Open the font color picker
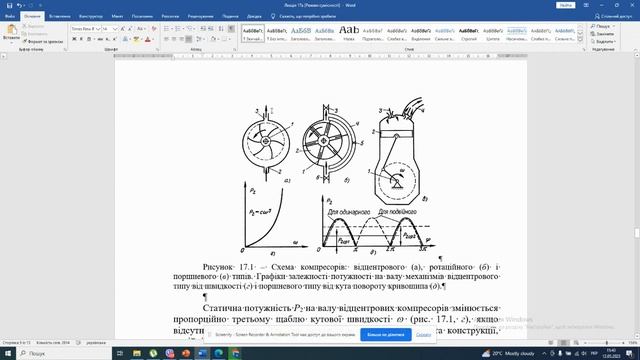Screen dimensions: 640x360 pos(149,39)
